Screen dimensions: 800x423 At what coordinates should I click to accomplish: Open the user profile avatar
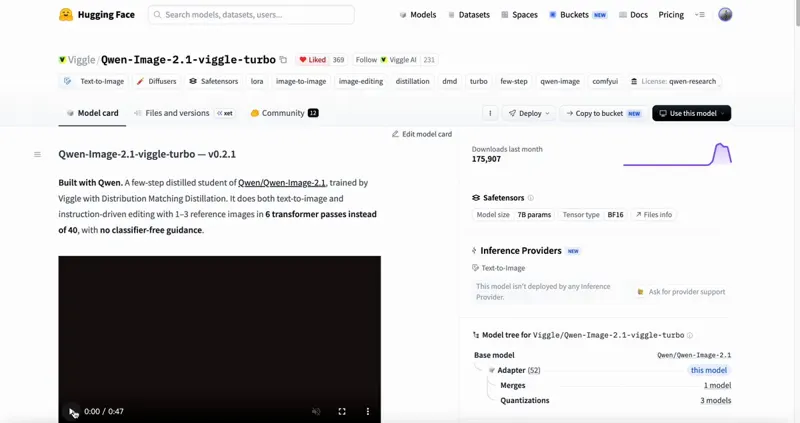[x=725, y=15]
